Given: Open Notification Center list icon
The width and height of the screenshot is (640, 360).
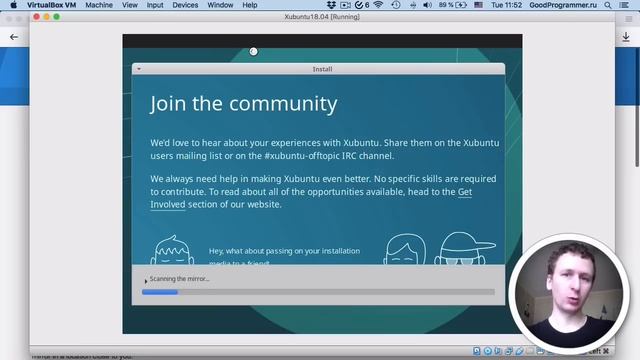Looking at the screenshot, I should click(x=624, y=5).
